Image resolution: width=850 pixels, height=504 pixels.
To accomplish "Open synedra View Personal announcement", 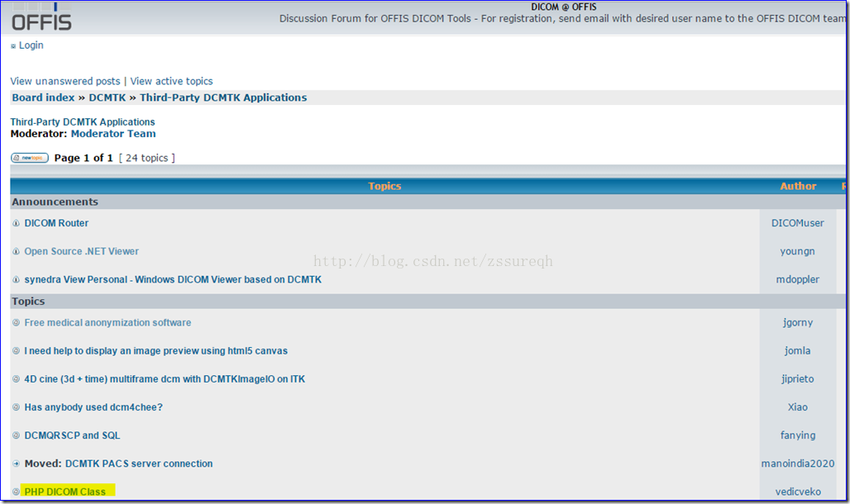I will click(x=173, y=279).
